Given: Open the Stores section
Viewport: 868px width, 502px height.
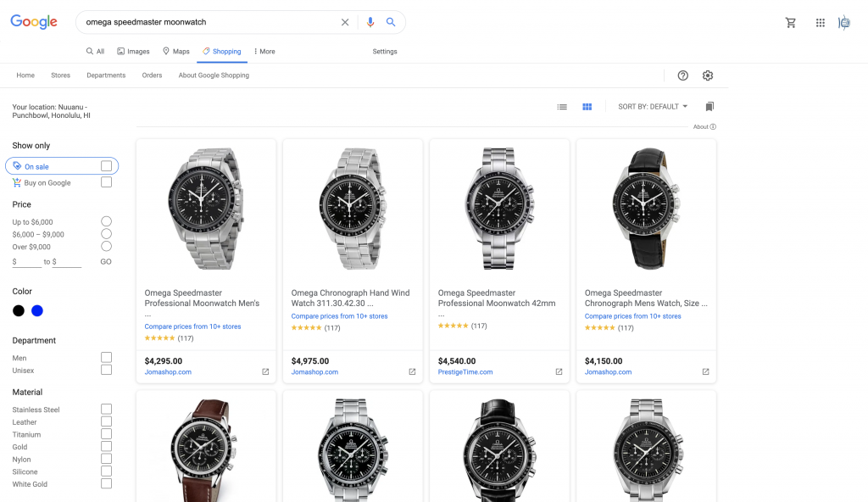Looking at the screenshot, I should tap(60, 75).
